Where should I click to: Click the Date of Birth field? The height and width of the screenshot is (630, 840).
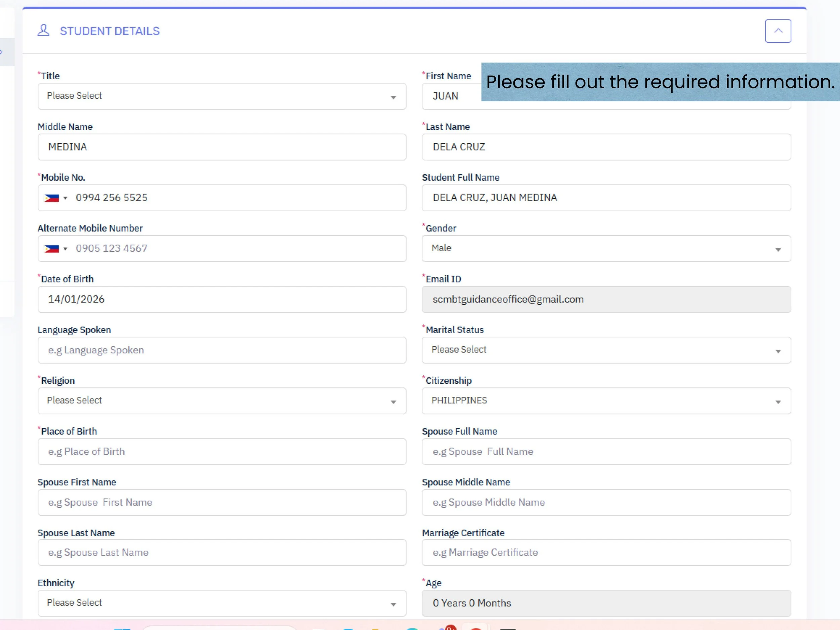(222, 299)
